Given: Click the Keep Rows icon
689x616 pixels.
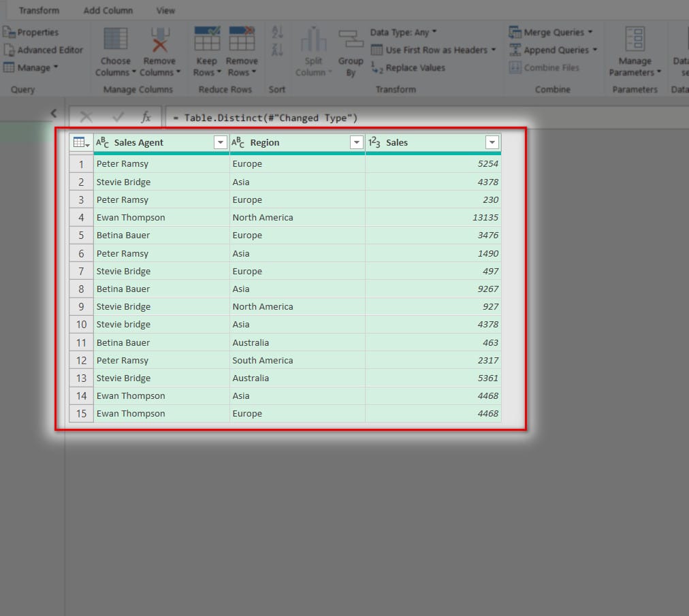Looking at the screenshot, I should pos(206,40).
